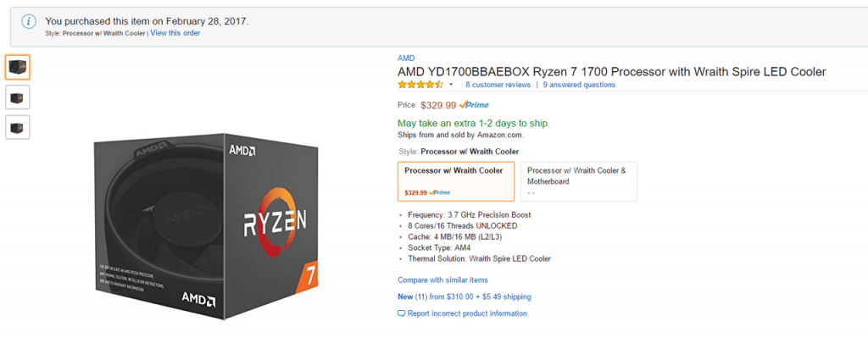Image resolution: width=868 pixels, height=338 pixels.
Task: Open the AMD brand link
Action: [x=406, y=58]
